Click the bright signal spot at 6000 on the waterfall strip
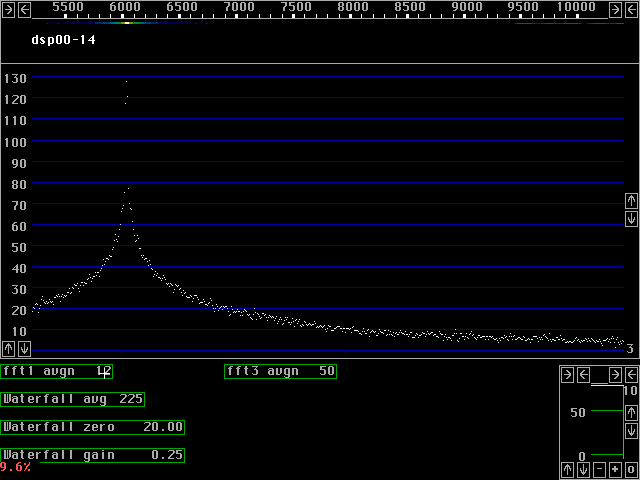Image resolution: width=640 pixels, height=480 pixels. pos(127,23)
